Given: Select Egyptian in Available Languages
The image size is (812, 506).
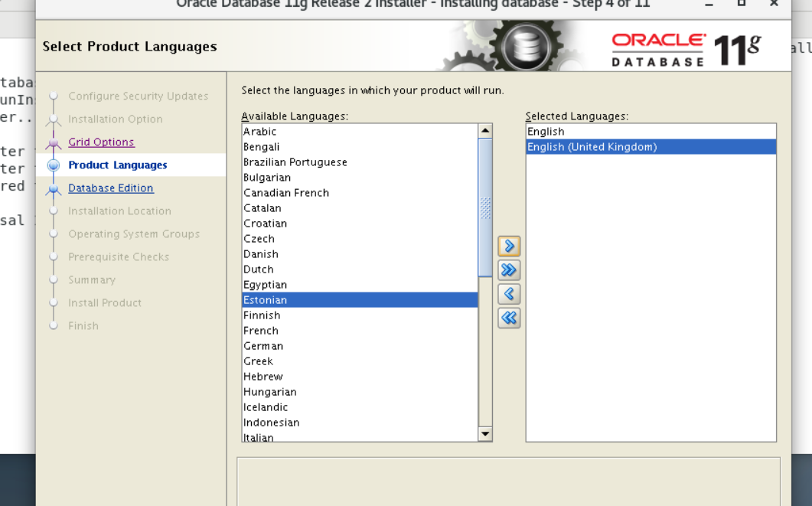Looking at the screenshot, I should [360, 285].
